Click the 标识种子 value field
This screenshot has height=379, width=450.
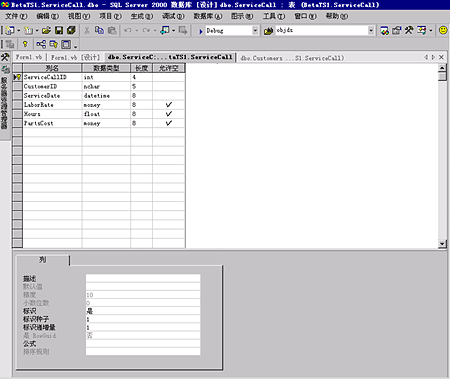pos(143,319)
